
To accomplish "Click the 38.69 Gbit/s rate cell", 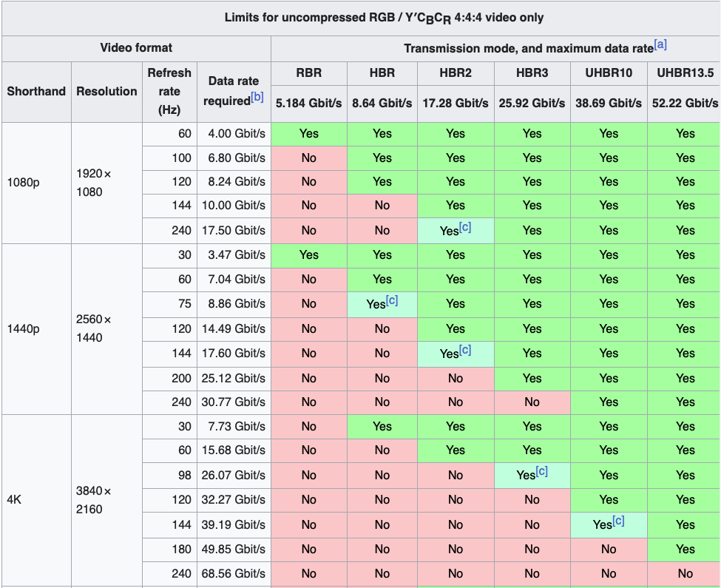I will pos(609,104).
